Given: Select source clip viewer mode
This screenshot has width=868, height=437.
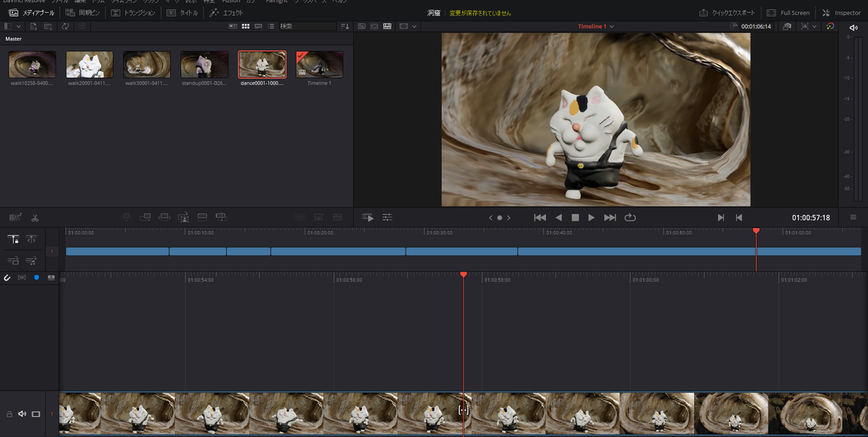Looking at the screenshot, I should tap(362, 26).
